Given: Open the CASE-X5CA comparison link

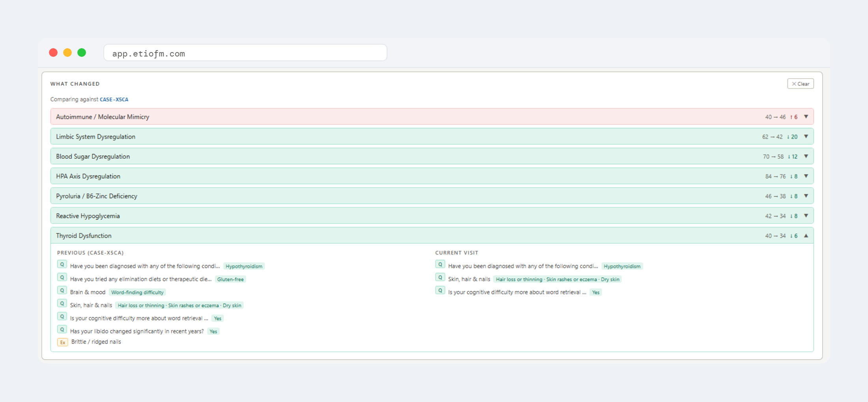Looking at the screenshot, I should coord(114,100).
